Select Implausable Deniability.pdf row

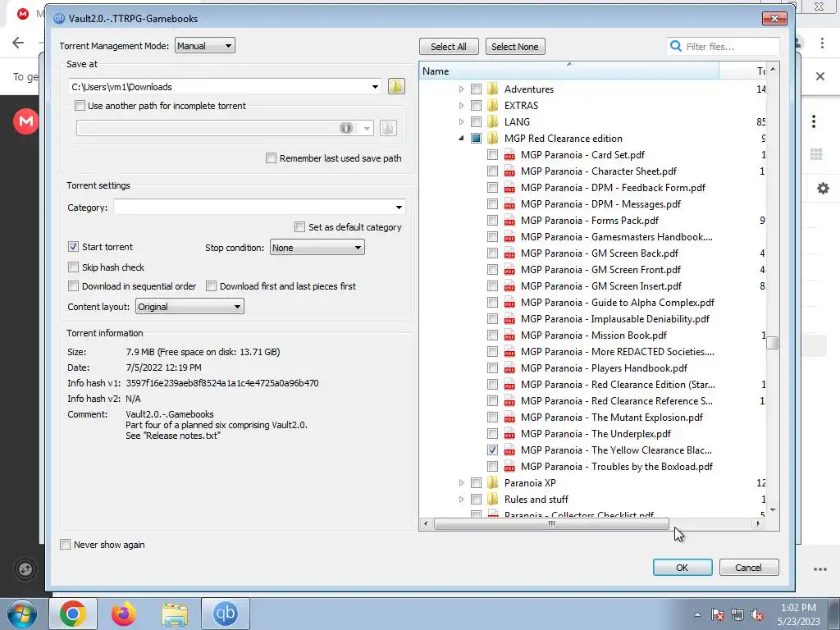tap(615, 319)
